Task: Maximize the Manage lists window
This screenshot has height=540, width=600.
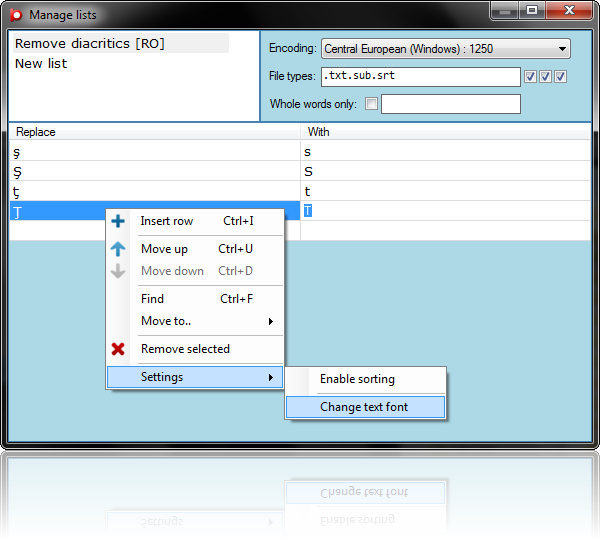Action: pos(532,10)
